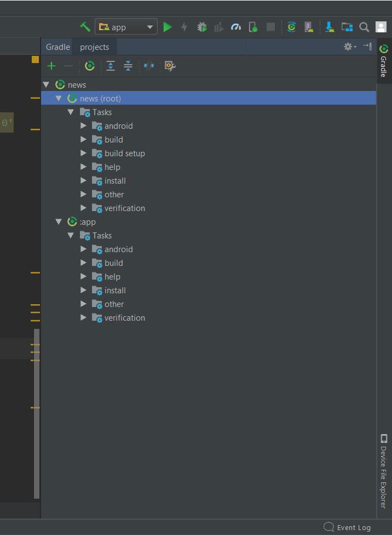Open the Event Log in status bar
The width and height of the screenshot is (392, 535).
(x=347, y=527)
